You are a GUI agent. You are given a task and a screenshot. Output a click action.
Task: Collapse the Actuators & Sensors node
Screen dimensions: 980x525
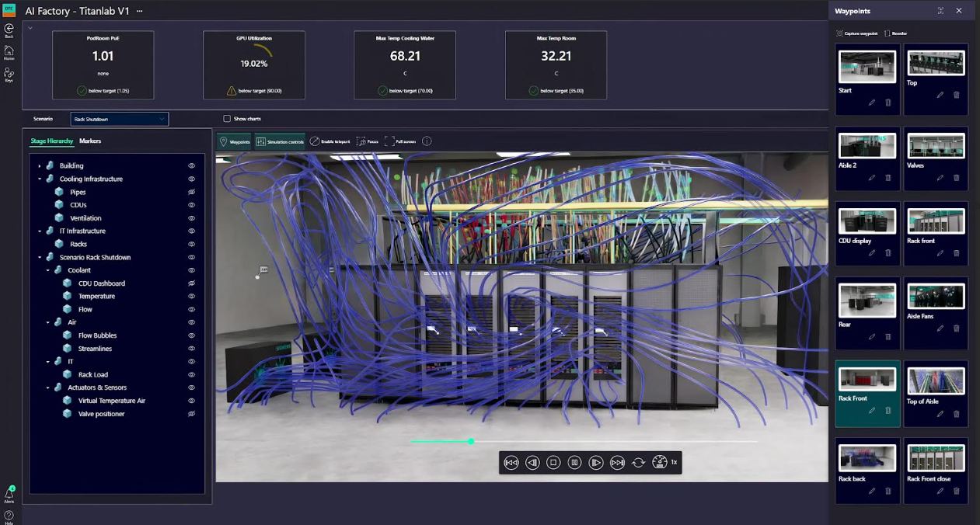47,388
